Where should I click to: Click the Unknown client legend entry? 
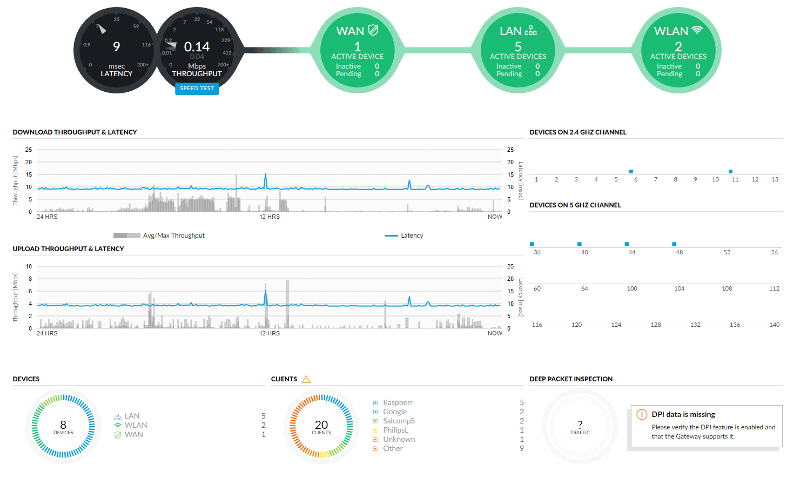point(397,439)
